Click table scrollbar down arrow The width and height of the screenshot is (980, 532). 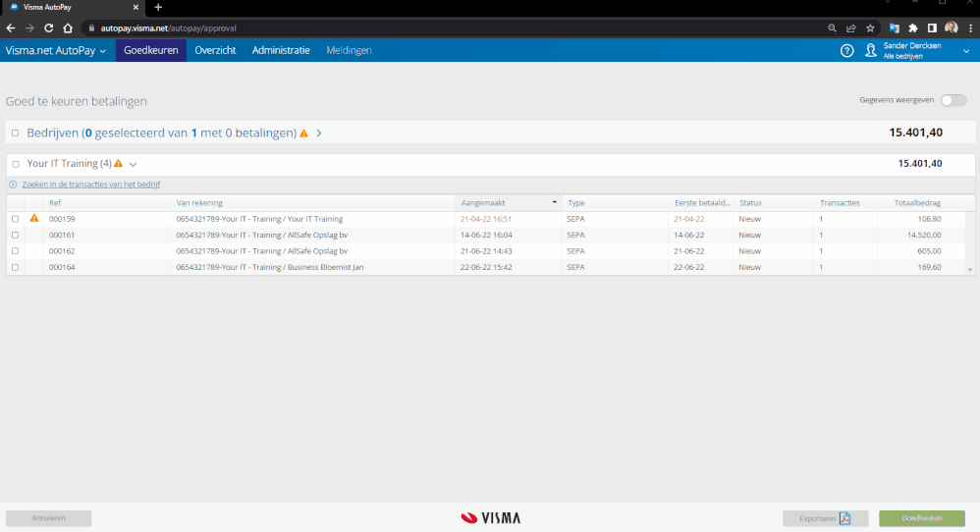970,270
